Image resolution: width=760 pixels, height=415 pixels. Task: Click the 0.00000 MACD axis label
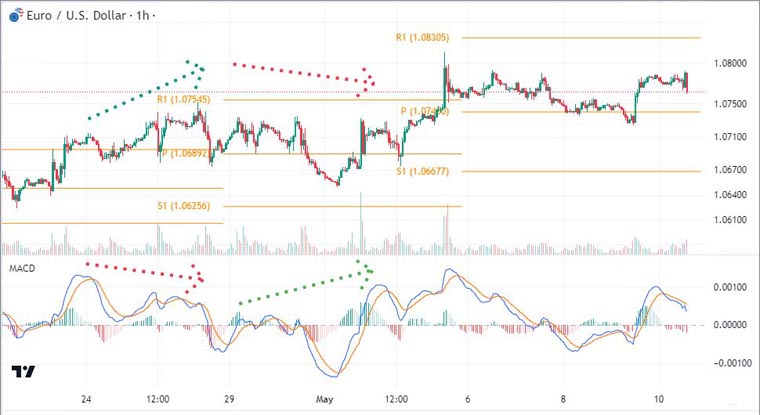coord(730,325)
